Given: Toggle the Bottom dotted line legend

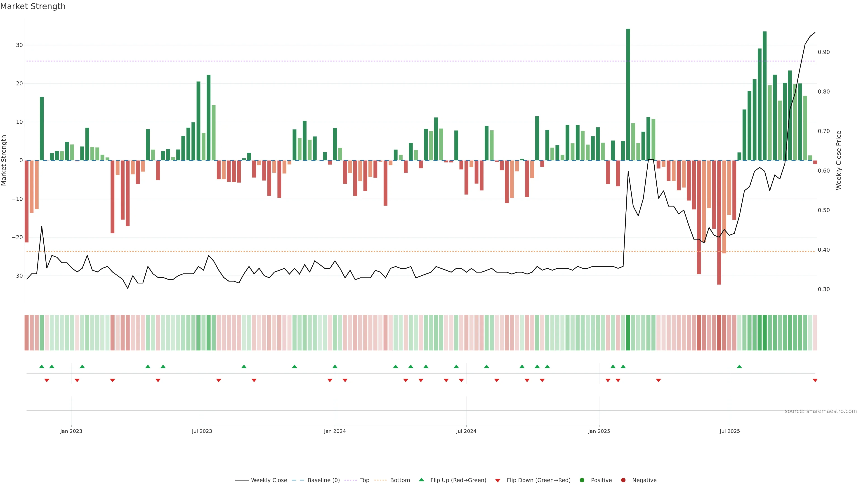Looking at the screenshot, I should (380, 480).
